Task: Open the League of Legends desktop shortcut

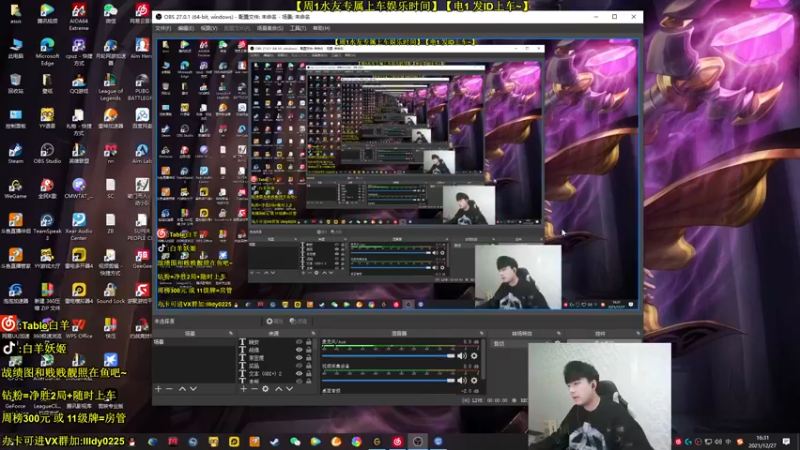Action: (x=110, y=87)
